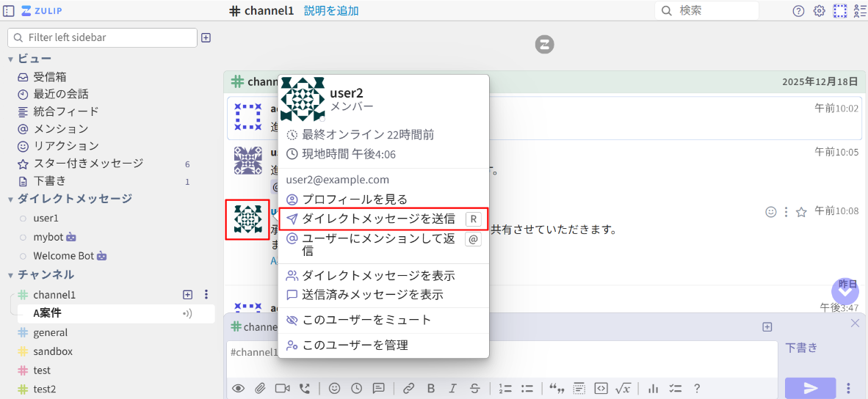Click plus icon on channel1 sidebar row
This screenshot has height=399, width=868.
click(188, 295)
